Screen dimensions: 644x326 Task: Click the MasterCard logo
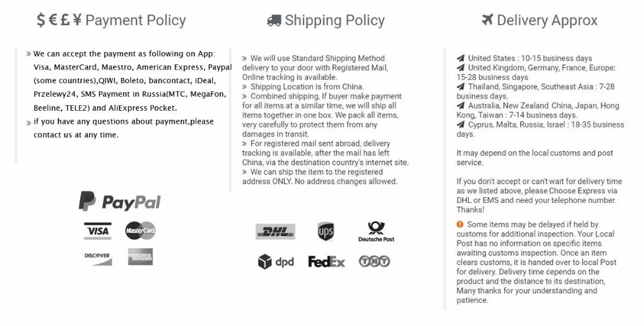click(x=140, y=230)
